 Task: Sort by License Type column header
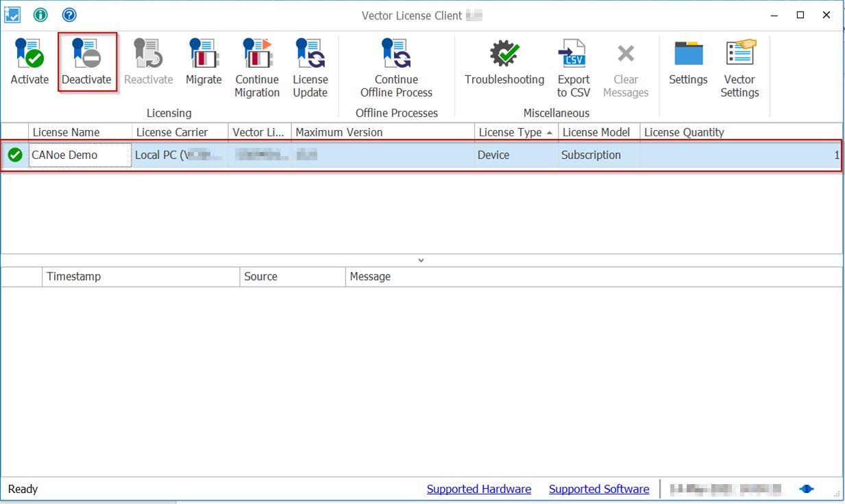tap(510, 132)
